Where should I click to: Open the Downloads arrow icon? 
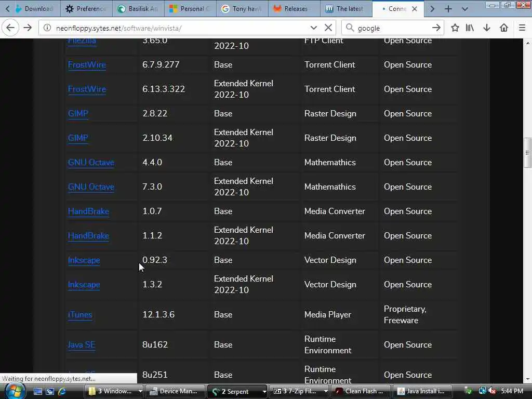pos(487,28)
